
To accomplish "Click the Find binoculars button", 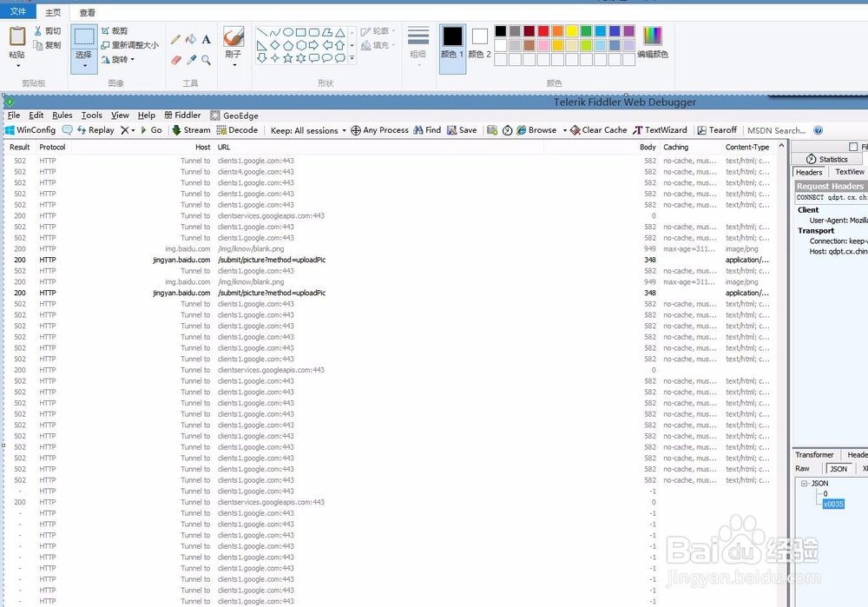I will (427, 130).
